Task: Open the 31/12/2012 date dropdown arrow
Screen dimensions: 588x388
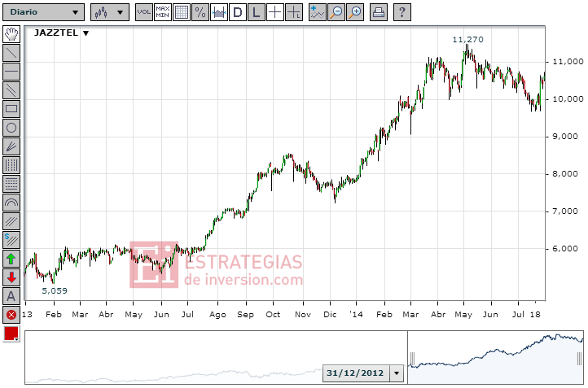Action: [x=397, y=373]
